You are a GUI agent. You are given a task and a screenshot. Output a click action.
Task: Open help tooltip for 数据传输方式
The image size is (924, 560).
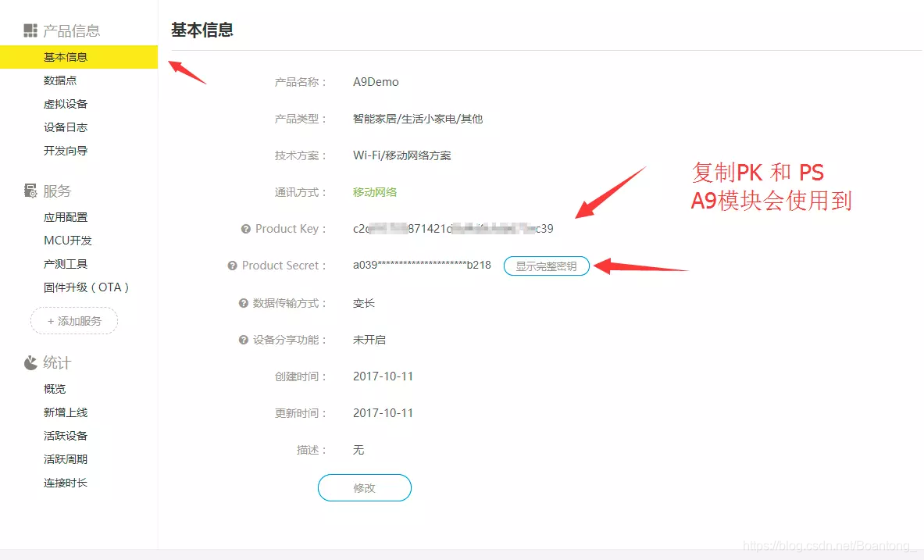point(243,303)
